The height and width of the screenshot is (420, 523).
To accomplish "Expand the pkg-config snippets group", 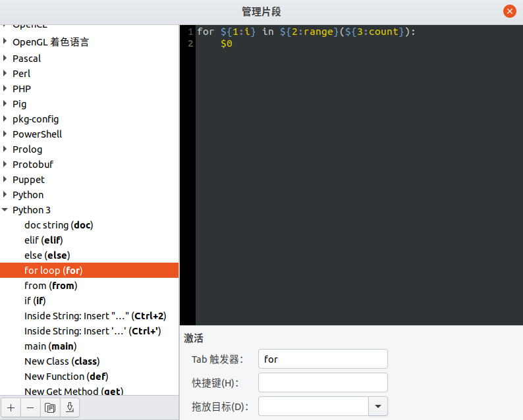I will [5, 118].
